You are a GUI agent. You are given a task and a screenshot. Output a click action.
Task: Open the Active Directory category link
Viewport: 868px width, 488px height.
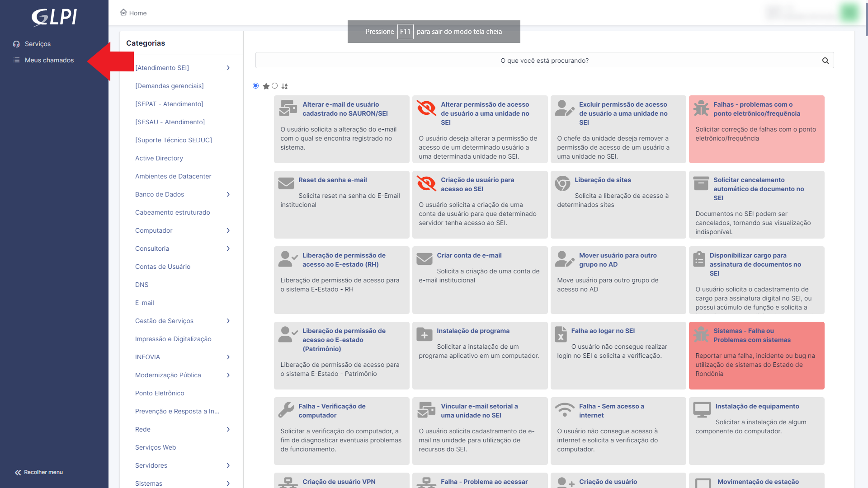click(159, 158)
